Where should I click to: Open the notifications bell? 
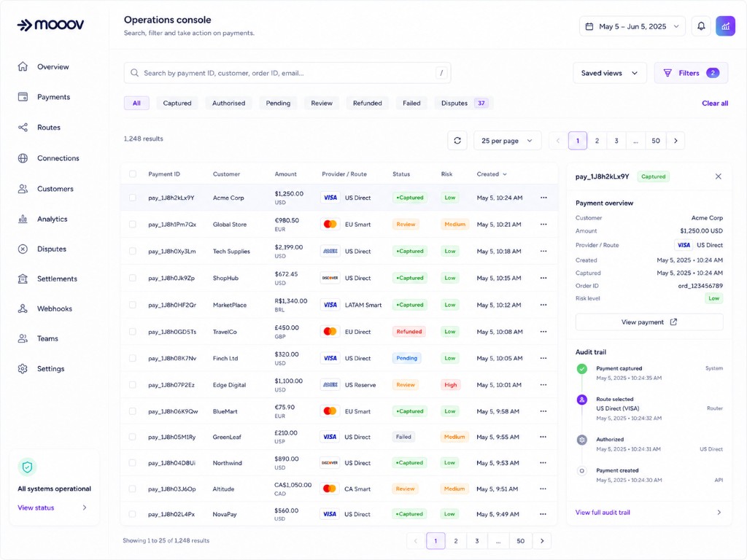coord(701,26)
